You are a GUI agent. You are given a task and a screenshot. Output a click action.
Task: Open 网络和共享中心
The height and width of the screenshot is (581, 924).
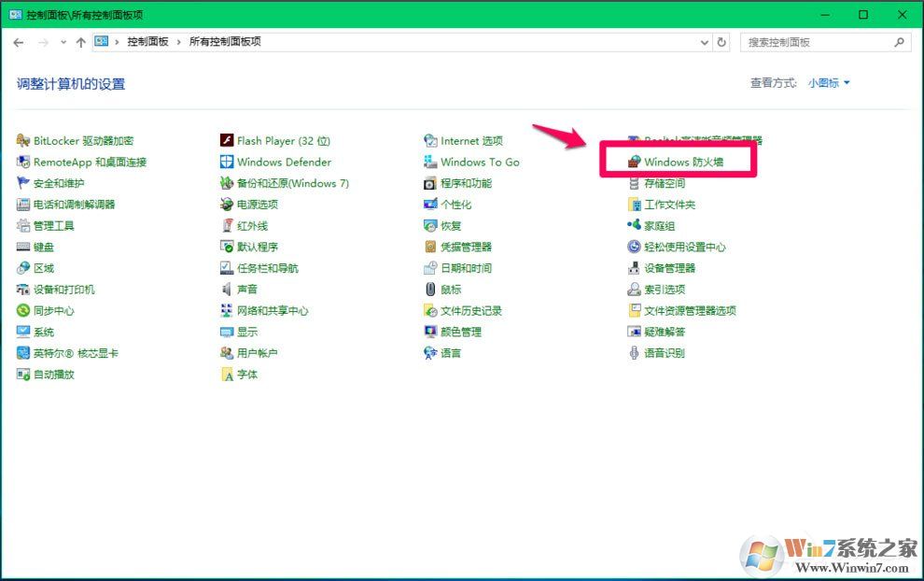[273, 310]
